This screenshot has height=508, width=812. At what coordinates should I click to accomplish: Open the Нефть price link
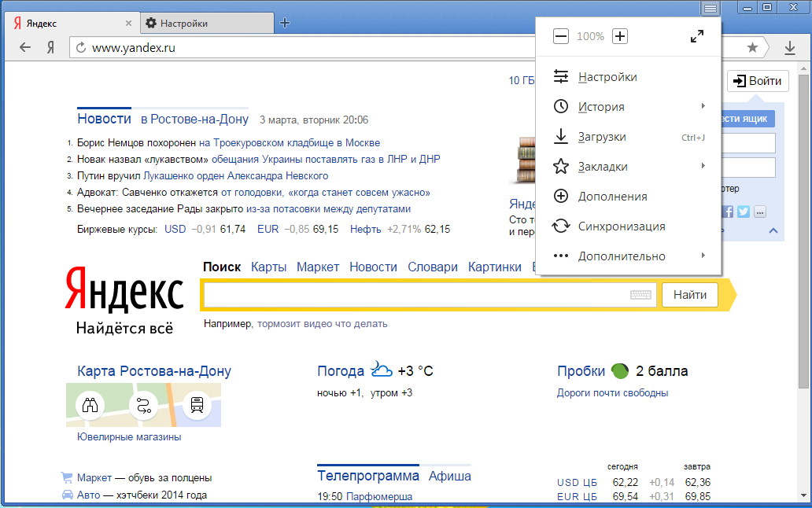click(x=366, y=229)
